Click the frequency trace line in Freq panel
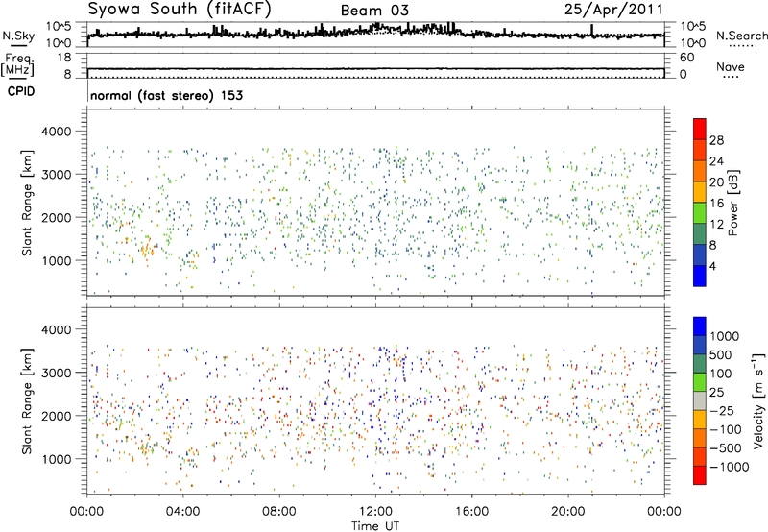 tap(375, 69)
